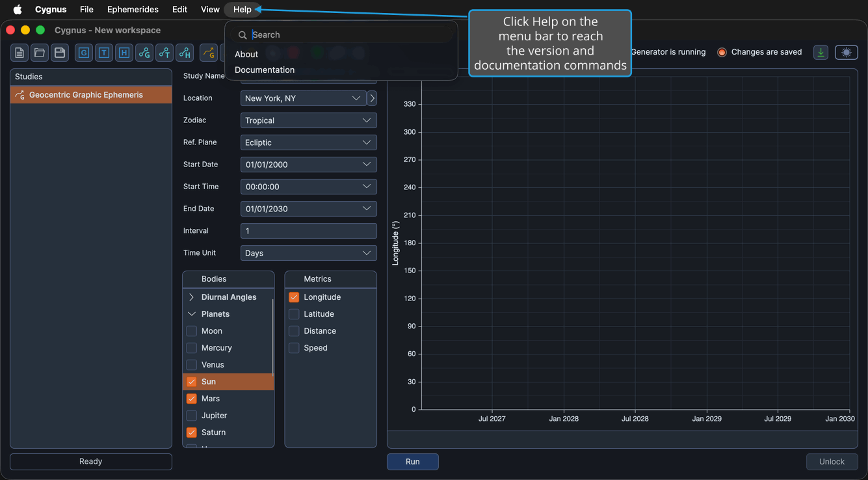Click the Unlock button
Screen dimensions: 868x480
tap(832, 462)
